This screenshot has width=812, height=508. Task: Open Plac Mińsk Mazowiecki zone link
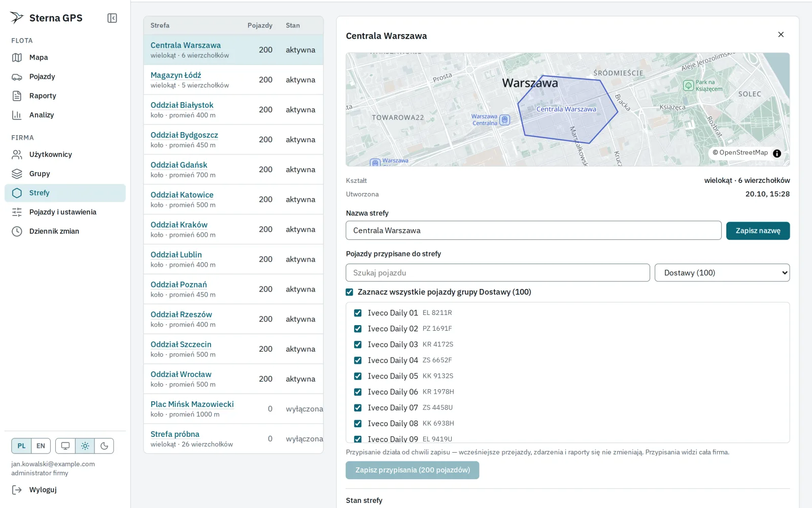click(x=192, y=404)
